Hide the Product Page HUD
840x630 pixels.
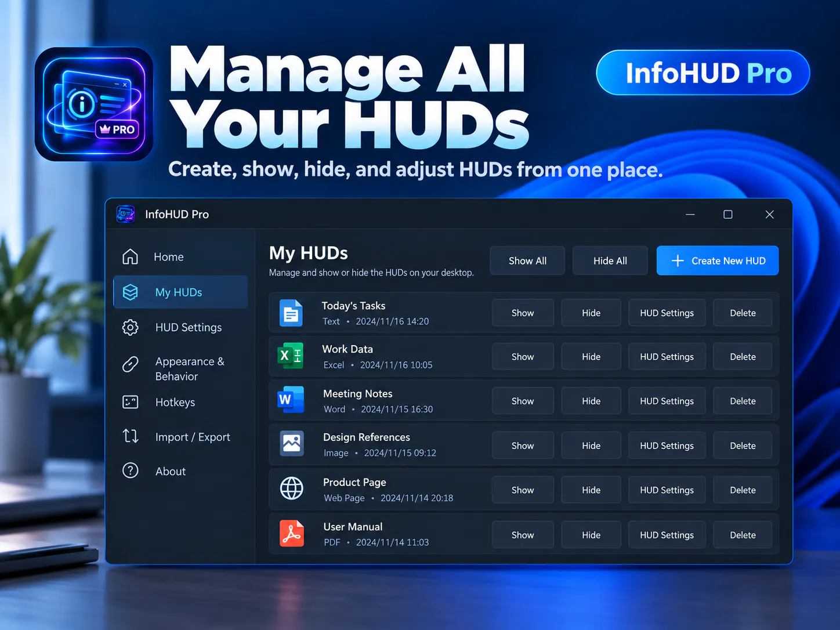click(x=591, y=490)
